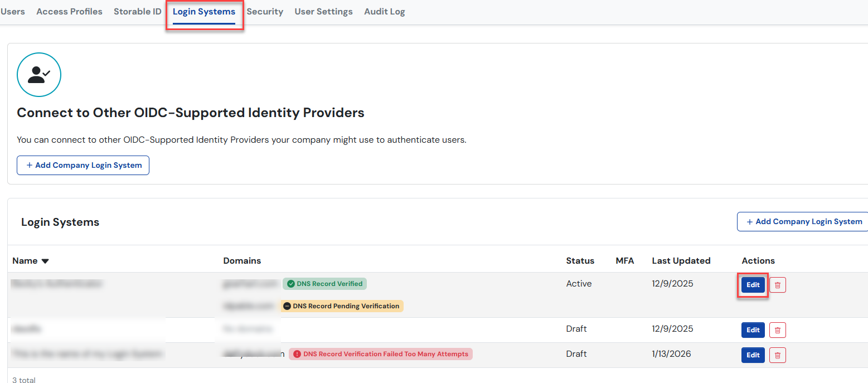The width and height of the screenshot is (868, 383).
Task: Open the Users tab
Action: coord(13,12)
